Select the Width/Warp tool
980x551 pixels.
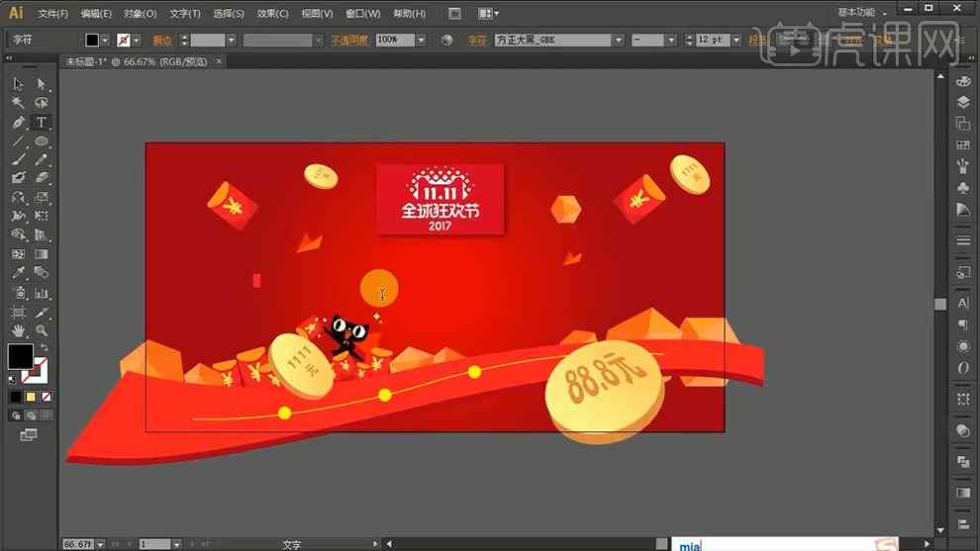[x=18, y=217]
